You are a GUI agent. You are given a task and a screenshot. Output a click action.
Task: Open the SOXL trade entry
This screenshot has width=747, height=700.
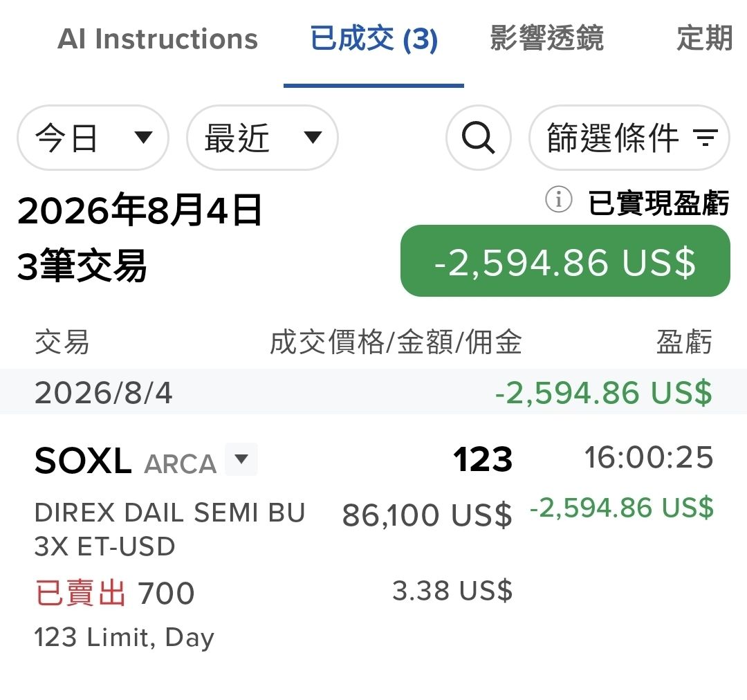click(373, 547)
